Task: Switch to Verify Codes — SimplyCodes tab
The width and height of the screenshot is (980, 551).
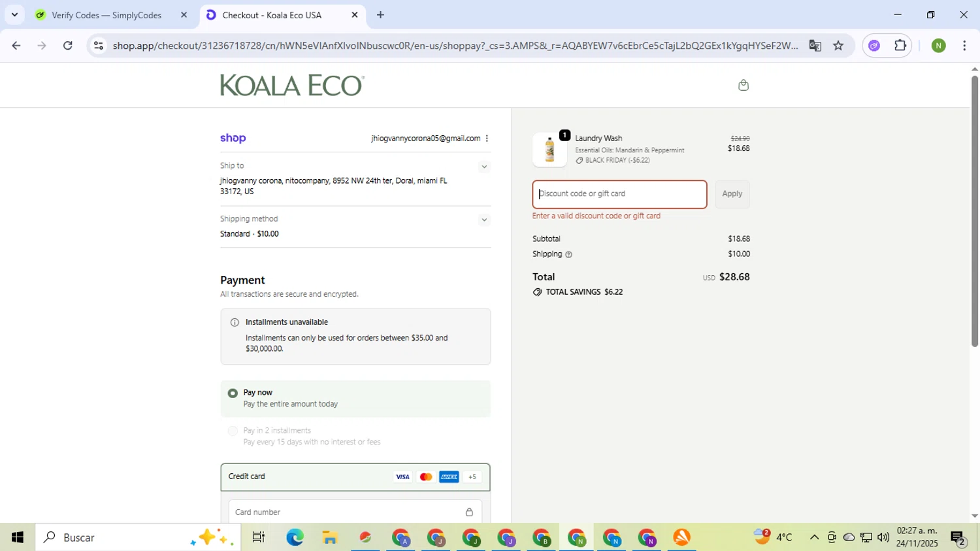Action: click(x=111, y=14)
